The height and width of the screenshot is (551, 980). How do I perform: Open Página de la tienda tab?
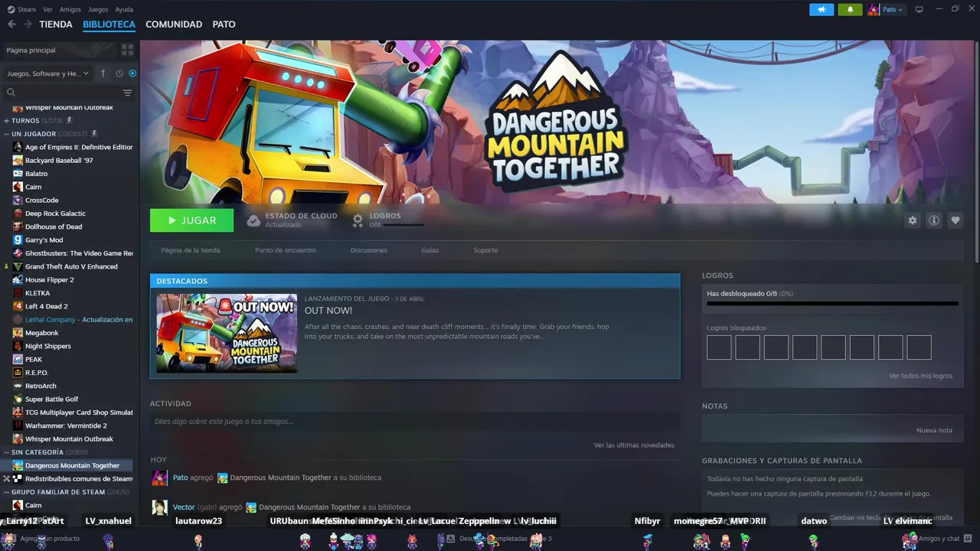[191, 250]
